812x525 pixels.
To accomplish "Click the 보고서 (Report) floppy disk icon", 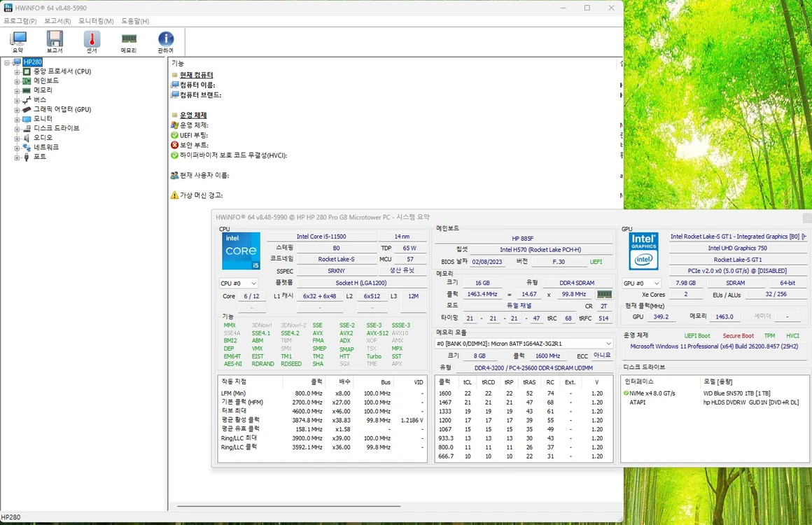I will tap(55, 42).
